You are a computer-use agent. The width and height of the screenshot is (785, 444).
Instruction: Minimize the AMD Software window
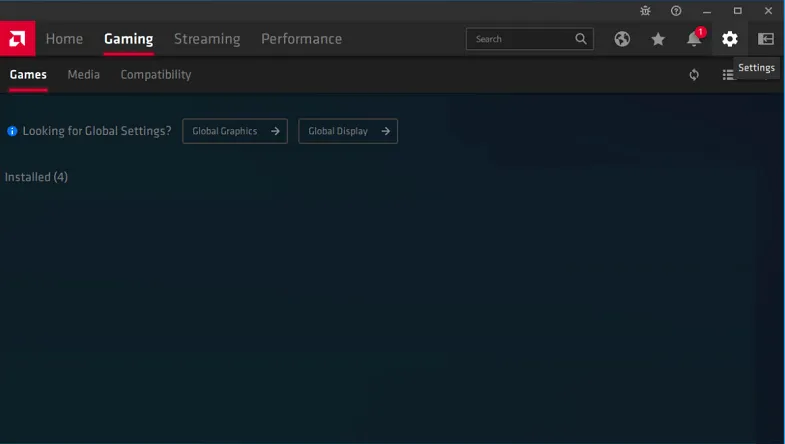click(707, 11)
